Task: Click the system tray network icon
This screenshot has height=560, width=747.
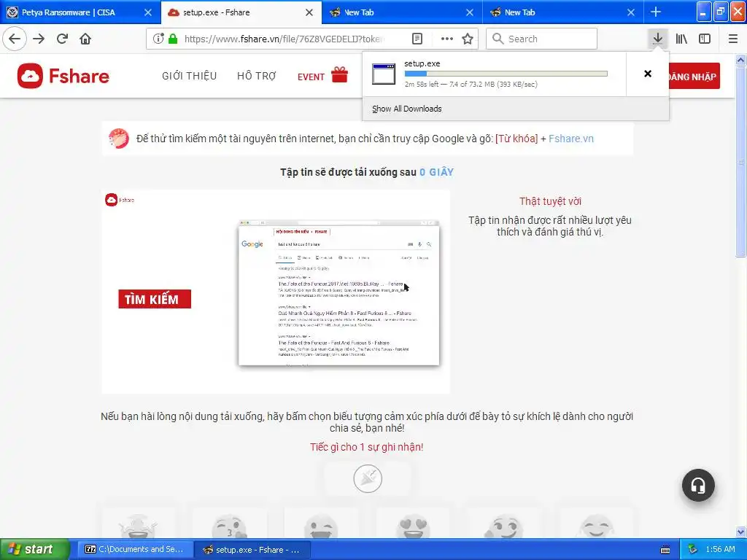Action: [693, 549]
